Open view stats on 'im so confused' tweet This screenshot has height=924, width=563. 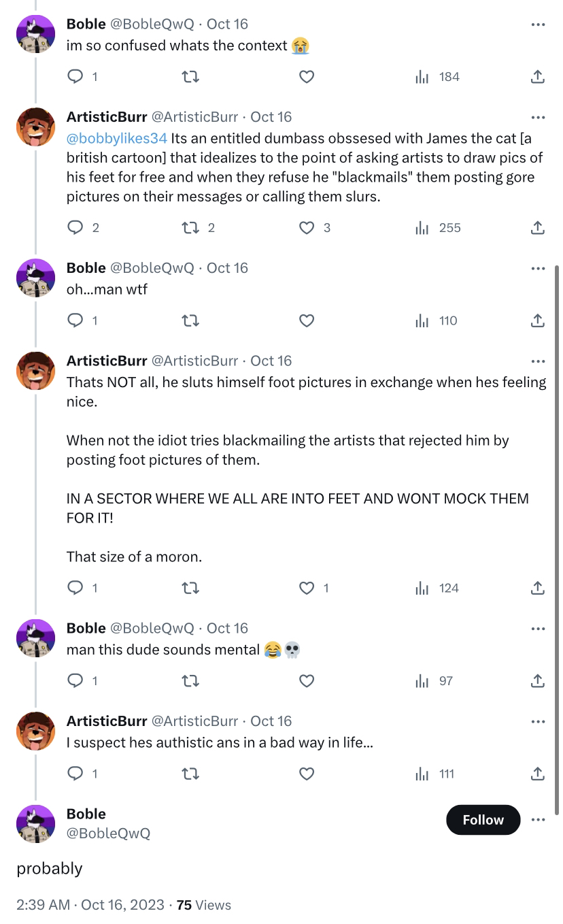[439, 77]
